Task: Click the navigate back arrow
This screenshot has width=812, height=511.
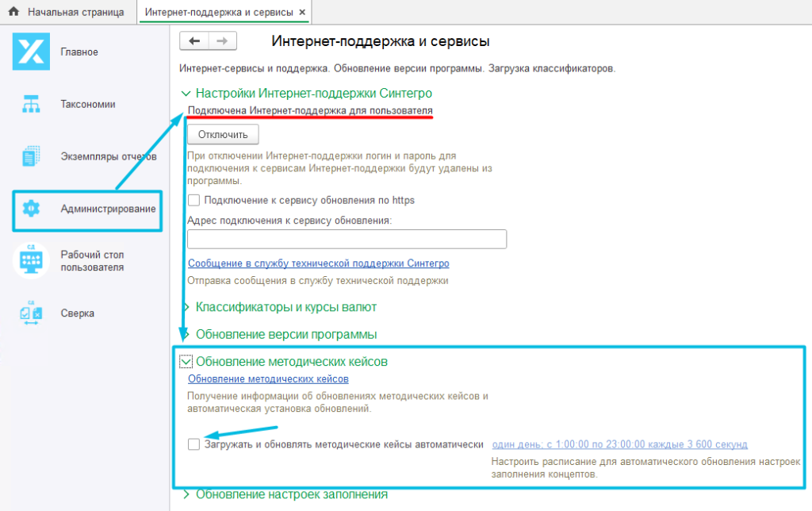Action: tap(194, 40)
